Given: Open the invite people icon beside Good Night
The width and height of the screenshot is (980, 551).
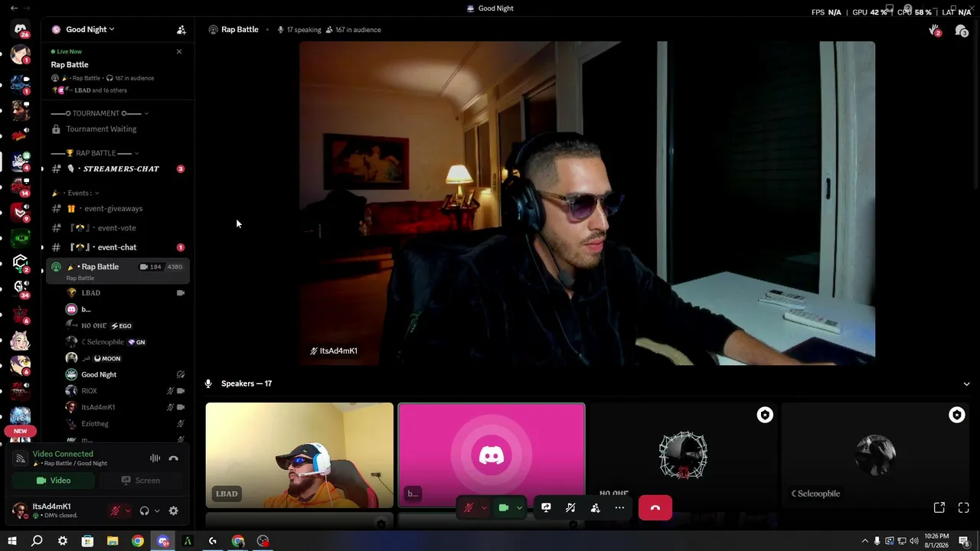Looking at the screenshot, I should (181, 30).
